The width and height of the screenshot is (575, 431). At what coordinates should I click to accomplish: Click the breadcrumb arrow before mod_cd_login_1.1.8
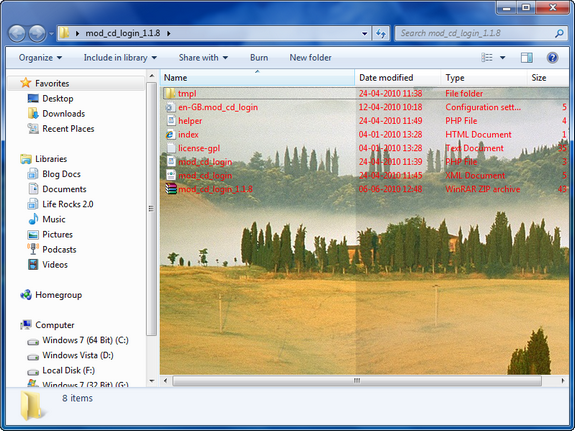77,33
